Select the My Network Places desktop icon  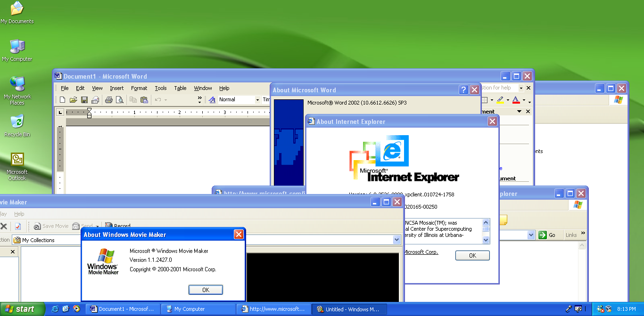tap(17, 90)
